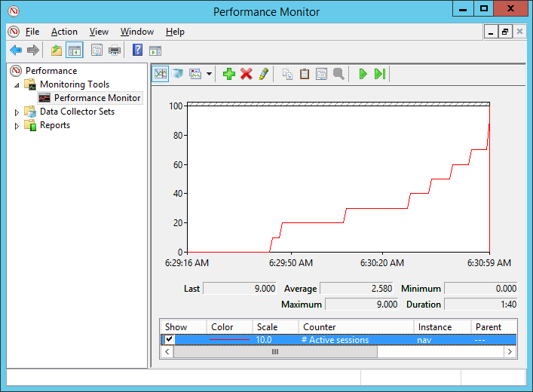Image resolution: width=533 pixels, height=392 pixels.
Task: Click the Highlight pencil icon
Action: 263,74
